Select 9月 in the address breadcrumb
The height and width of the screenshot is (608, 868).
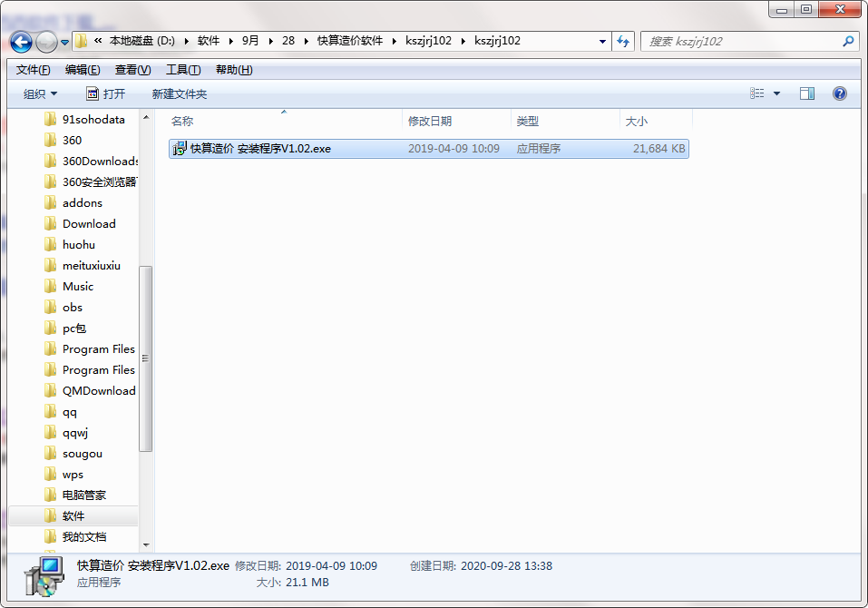click(x=250, y=41)
